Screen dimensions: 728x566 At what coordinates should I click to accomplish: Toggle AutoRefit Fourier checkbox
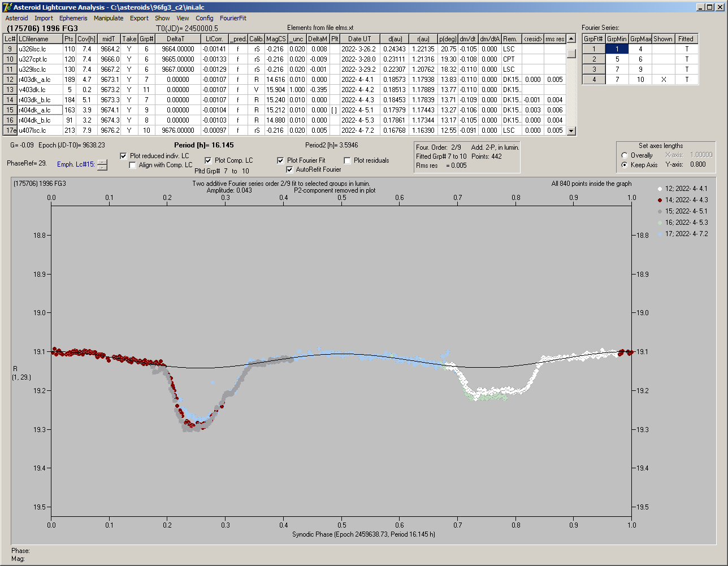(289, 169)
